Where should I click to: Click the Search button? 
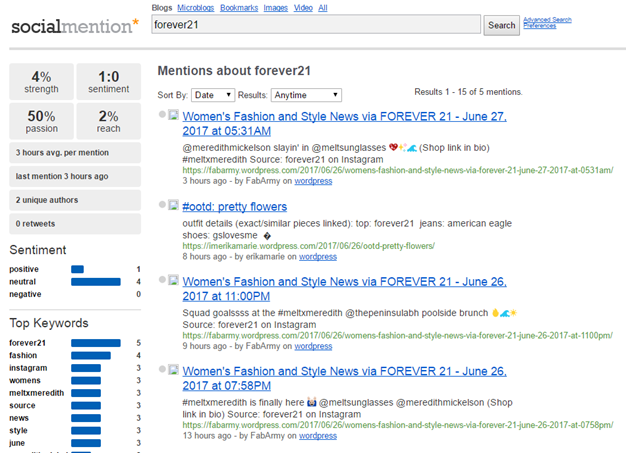(x=501, y=25)
